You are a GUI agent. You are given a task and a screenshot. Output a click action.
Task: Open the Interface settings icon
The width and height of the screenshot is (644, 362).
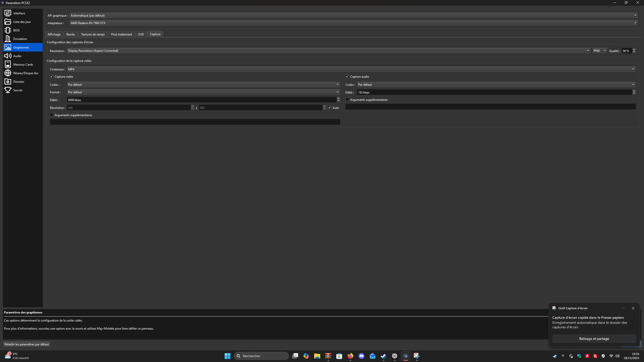[8, 13]
